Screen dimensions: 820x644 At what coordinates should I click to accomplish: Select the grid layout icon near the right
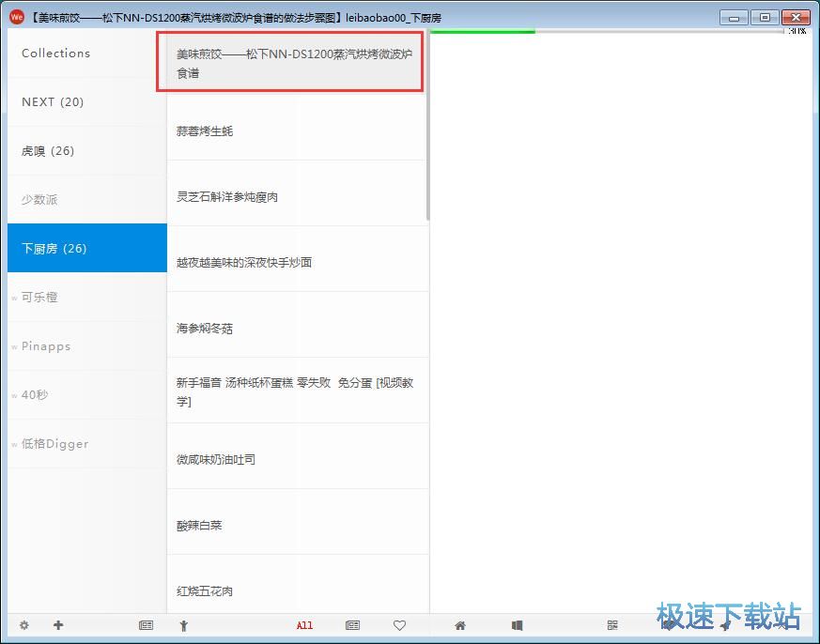(612, 625)
